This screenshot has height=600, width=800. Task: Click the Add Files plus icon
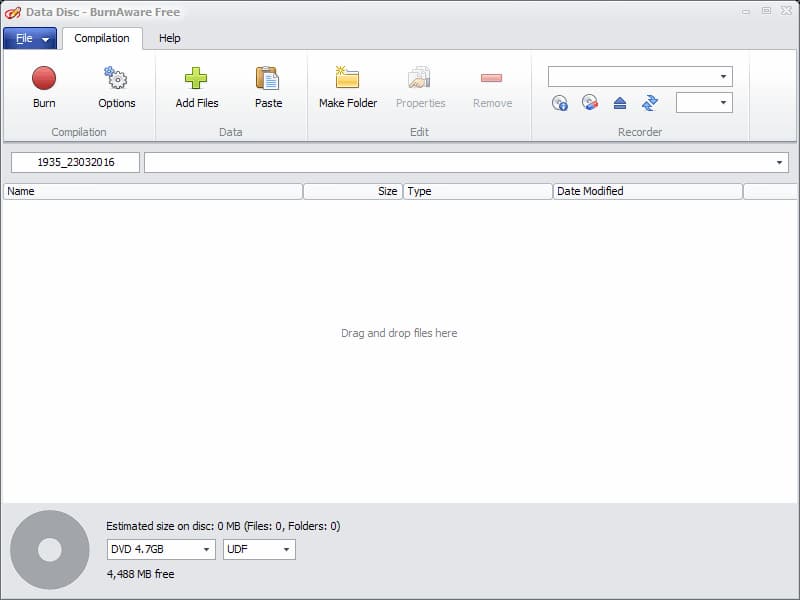[x=197, y=79]
